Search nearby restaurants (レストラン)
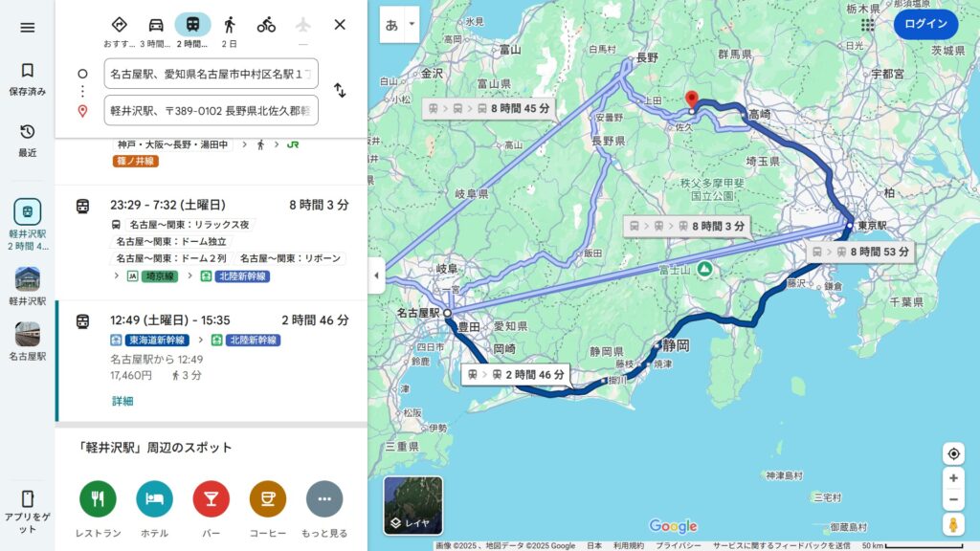 (99, 509)
